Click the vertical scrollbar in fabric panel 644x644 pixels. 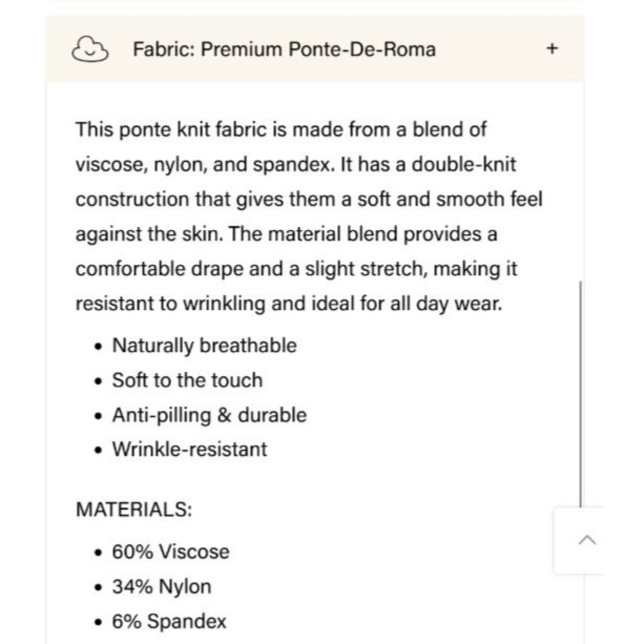tap(580, 394)
